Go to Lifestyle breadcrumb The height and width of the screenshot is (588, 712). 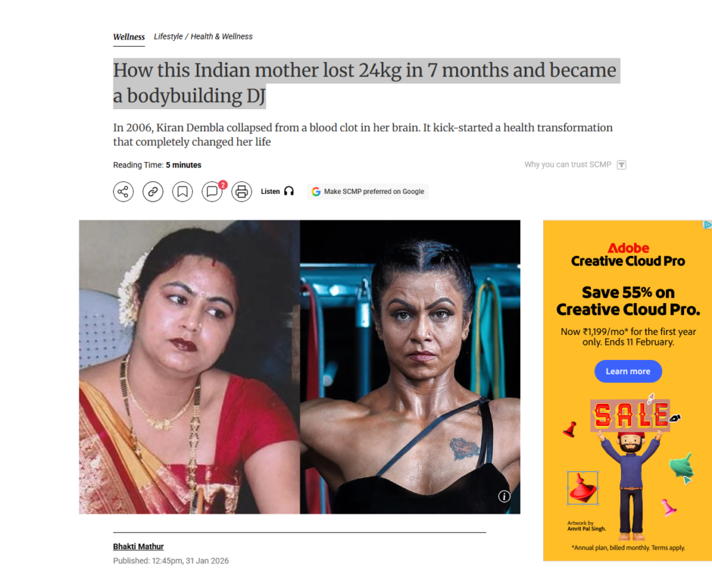point(168,36)
